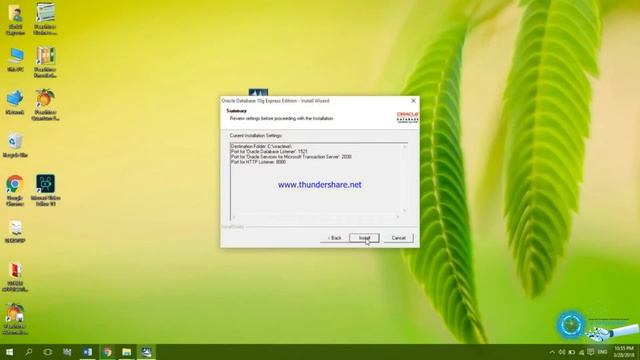Click the installer icon on the taskbar
Screen dimensions: 640x360
tap(146, 352)
